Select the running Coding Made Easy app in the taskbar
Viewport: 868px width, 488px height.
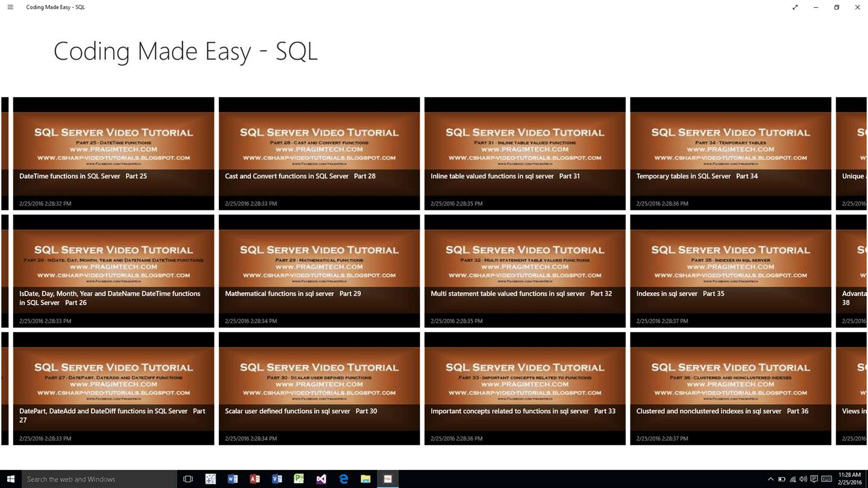tap(388, 479)
